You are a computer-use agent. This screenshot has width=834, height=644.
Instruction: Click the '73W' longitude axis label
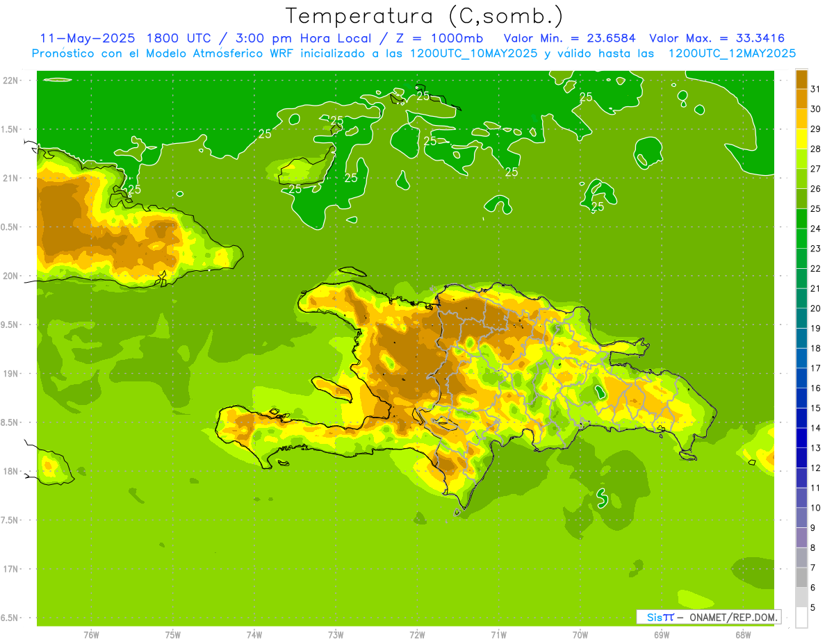336,635
